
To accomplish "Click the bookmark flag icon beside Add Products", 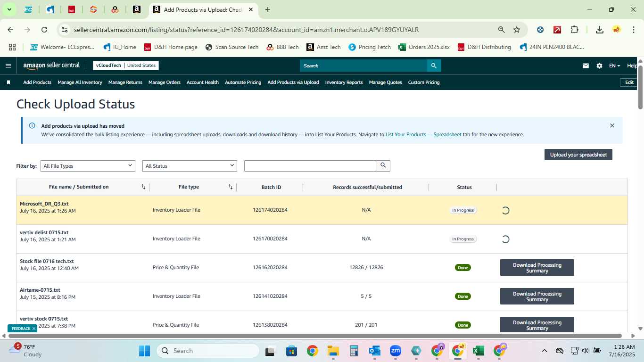I will 8,82.
